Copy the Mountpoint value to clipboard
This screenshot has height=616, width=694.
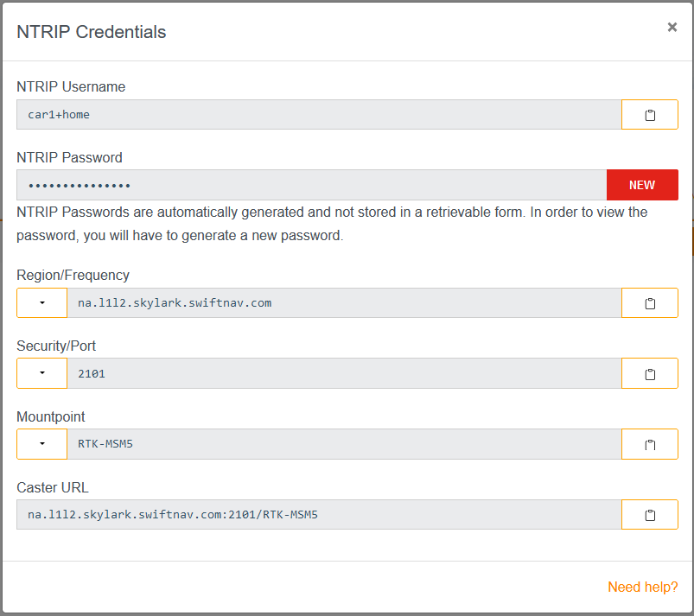point(649,444)
